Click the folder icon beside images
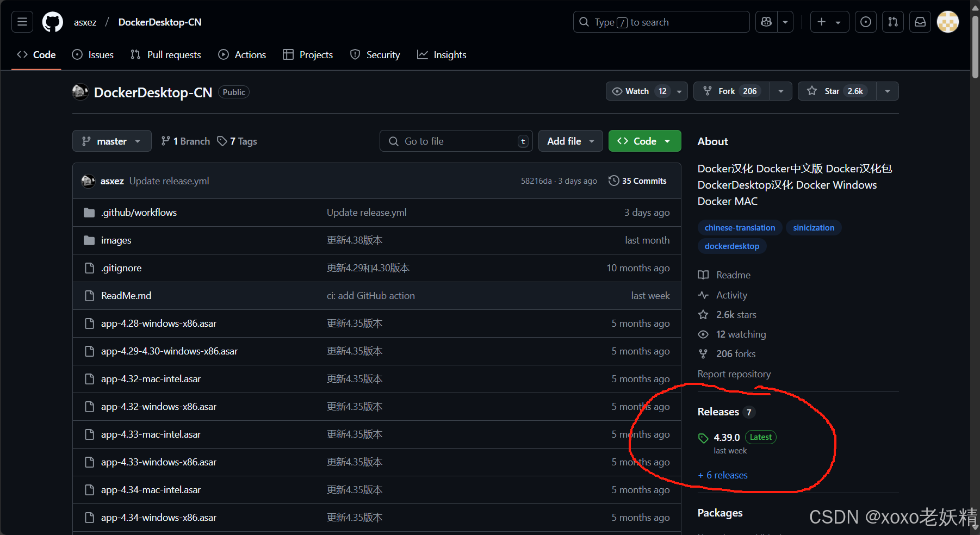 click(89, 240)
